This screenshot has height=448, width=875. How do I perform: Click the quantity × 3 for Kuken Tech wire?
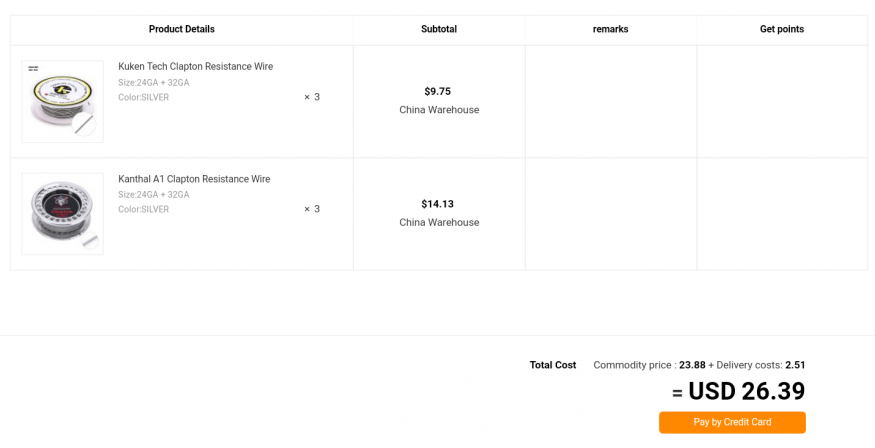point(312,97)
